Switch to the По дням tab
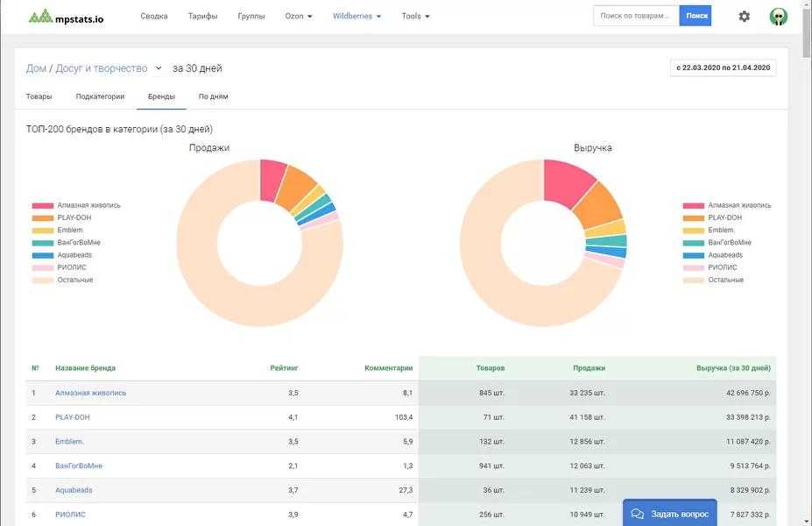The width and height of the screenshot is (812, 526). (214, 96)
